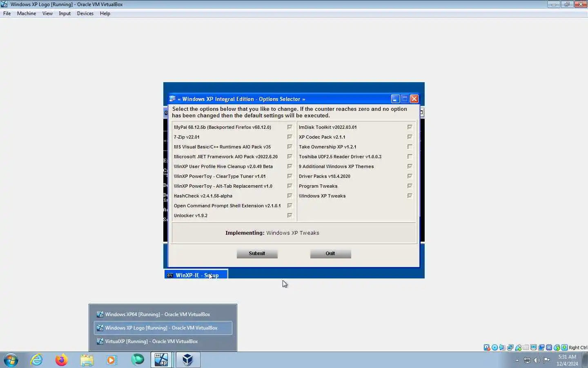The image size is (588, 368).
Task: Click the 'Implementing: Windows XP Tweaks' status text
Action: 272,233
